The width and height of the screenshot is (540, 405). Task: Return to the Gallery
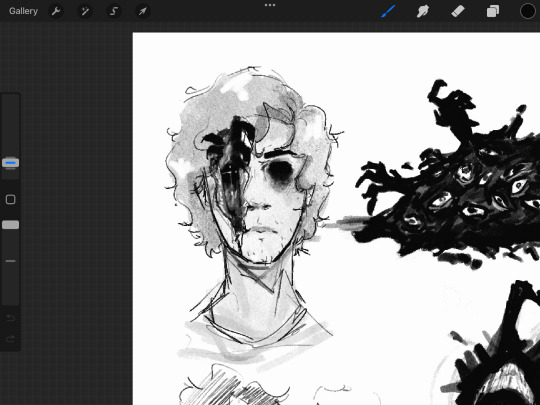(x=23, y=11)
